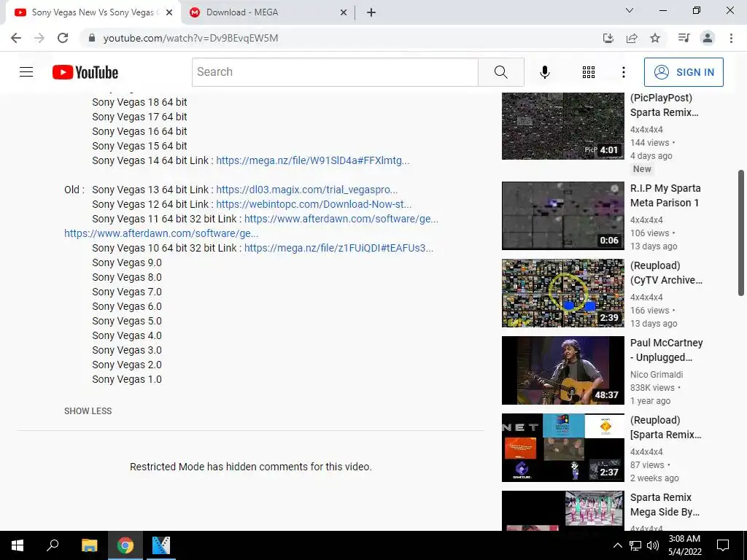Open the YouTube apps grid
Viewport: 747px width, 560px height.
coord(589,72)
